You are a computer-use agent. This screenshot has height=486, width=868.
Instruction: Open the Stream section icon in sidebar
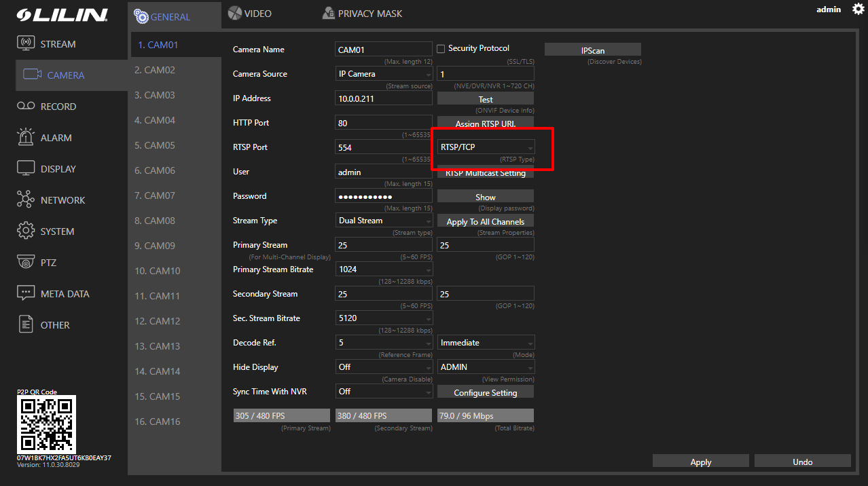click(26, 43)
